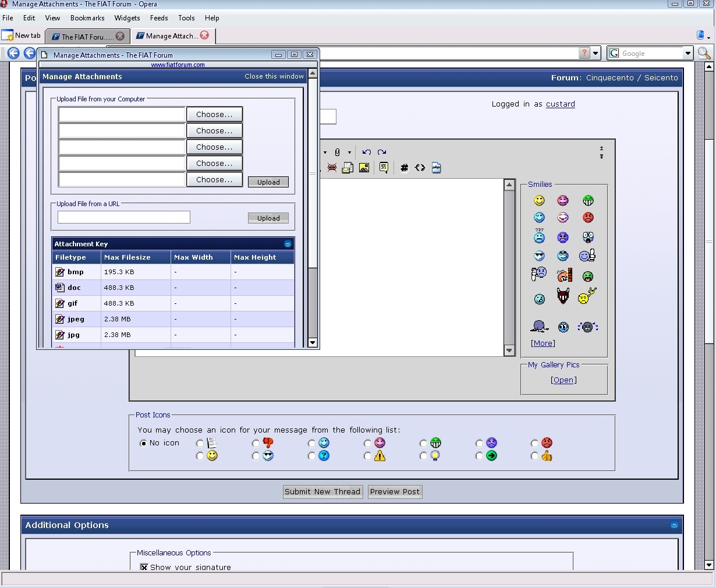Click the Insert Image icon

pyautogui.click(x=364, y=168)
